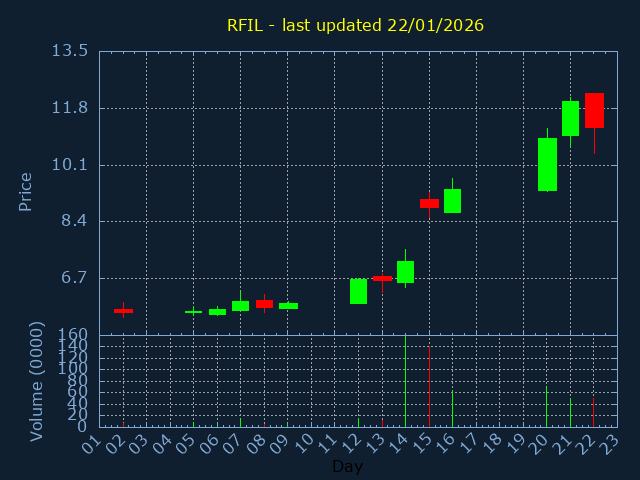Click the green candlestick on day 14
Viewport: 640px width, 480px height.
405,272
